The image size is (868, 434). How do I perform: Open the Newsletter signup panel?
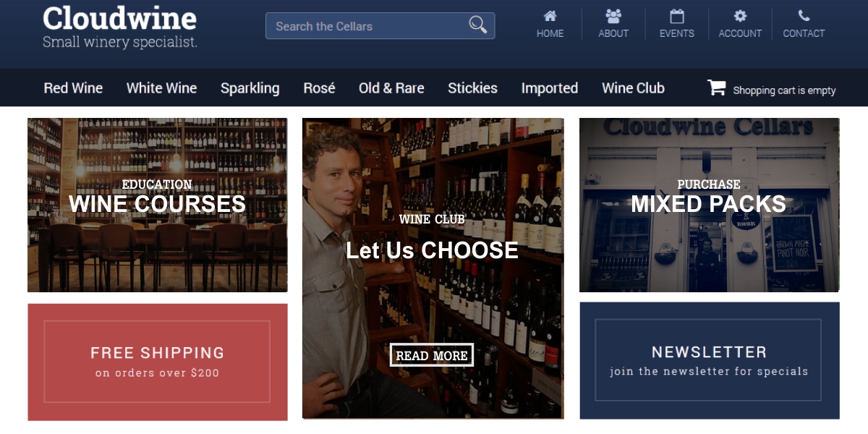[710, 361]
